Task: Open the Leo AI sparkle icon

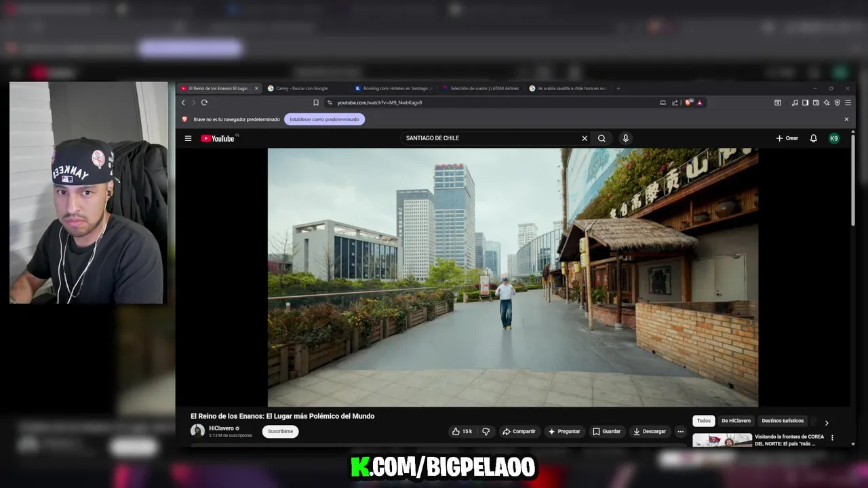Action: [827, 102]
